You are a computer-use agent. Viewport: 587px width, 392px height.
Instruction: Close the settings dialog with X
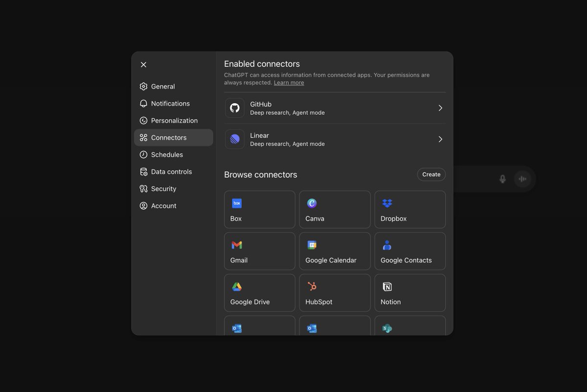click(x=143, y=65)
